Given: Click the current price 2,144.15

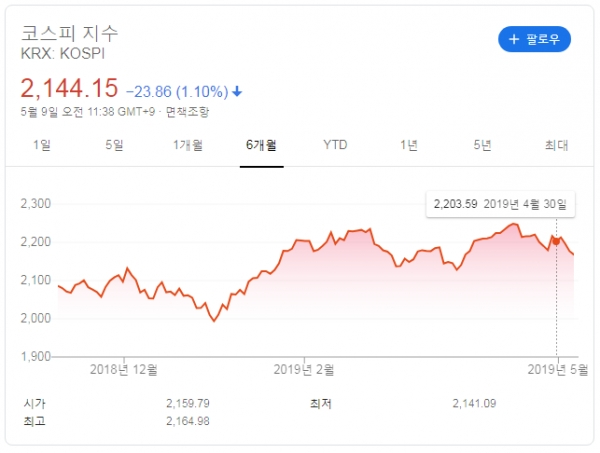Looking at the screenshot, I should 69,88.
